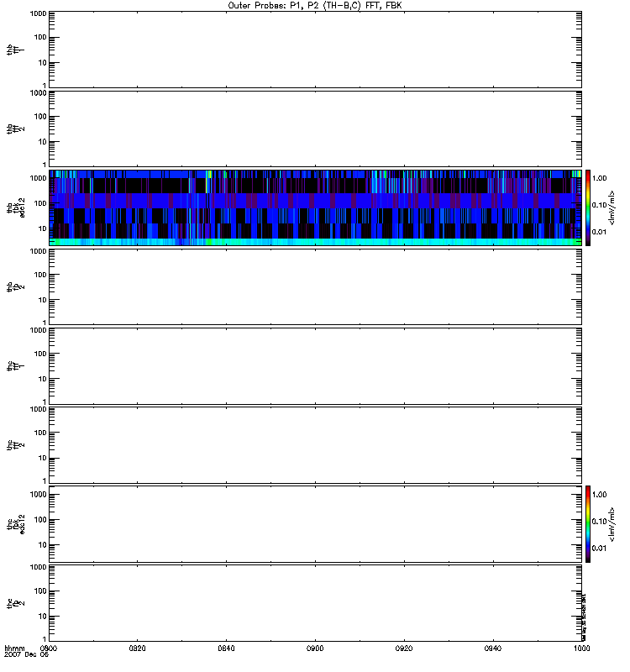Click the '100' y-axis tick of the thc fff 2 panel
This screenshot has height=672, width=630.
pos(40,433)
